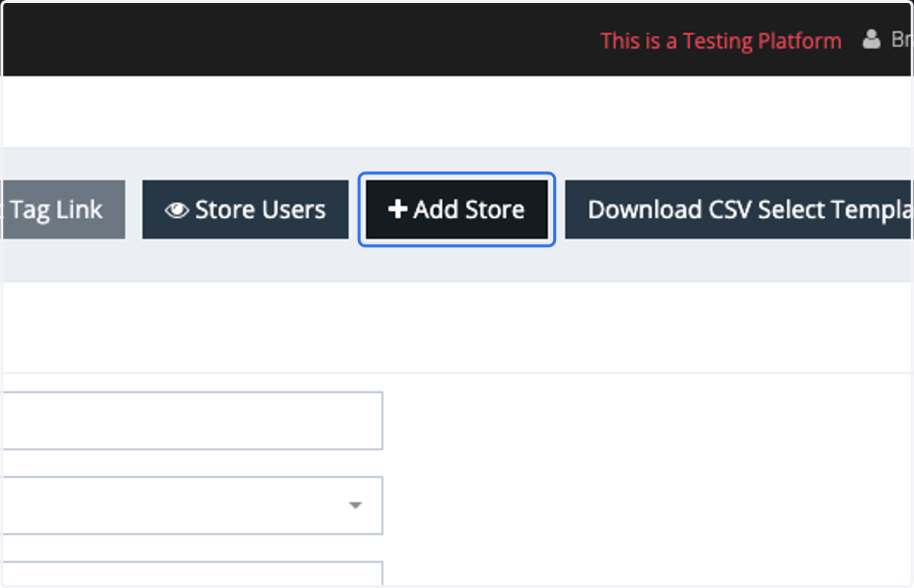Open the dropdown with the arrow
This screenshot has width=914, height=588.
point(191,505)
